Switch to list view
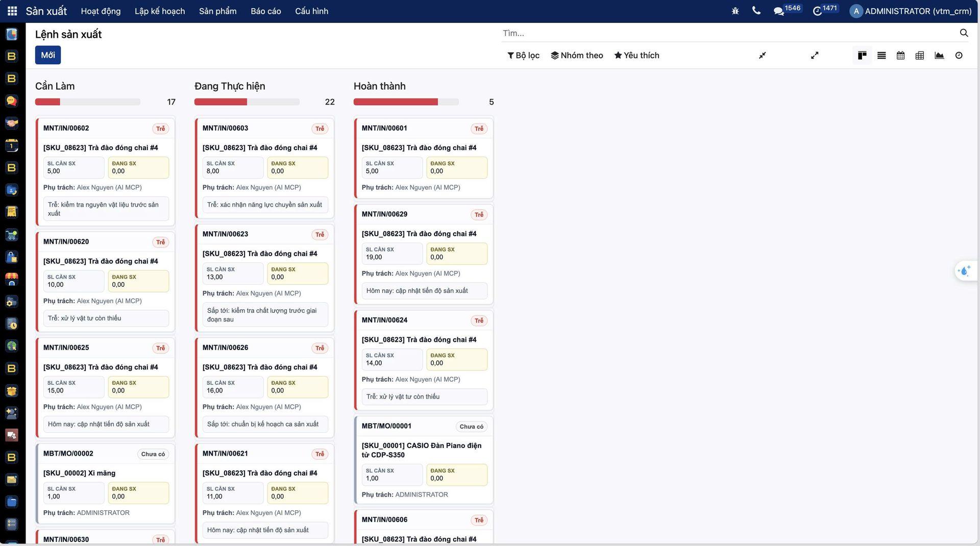 pos(881,55)
